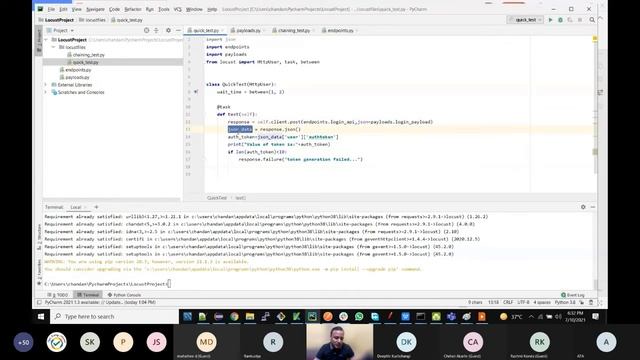The width and height of the screenshot is (640, 360).
Task: Click the UTF-8 encoding in status bar
Action: point(523,302)
